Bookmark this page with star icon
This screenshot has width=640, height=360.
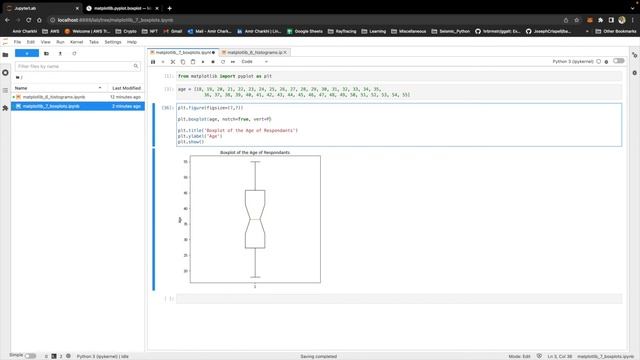tap(576, 20)
